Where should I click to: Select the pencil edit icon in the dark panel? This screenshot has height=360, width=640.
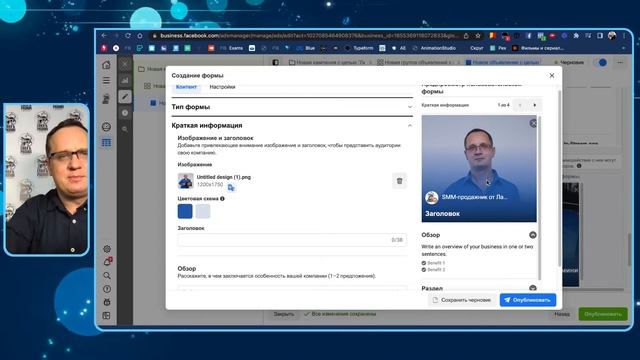(125, 97)
